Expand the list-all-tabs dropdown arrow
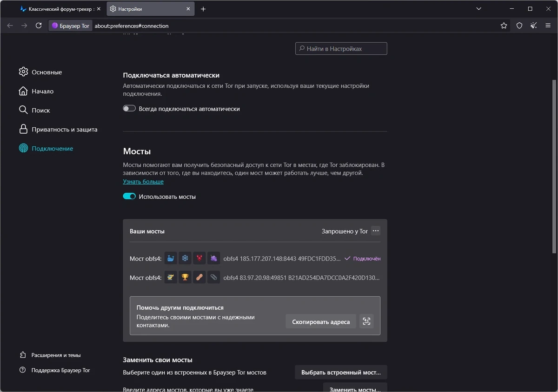 click(479, 9)
